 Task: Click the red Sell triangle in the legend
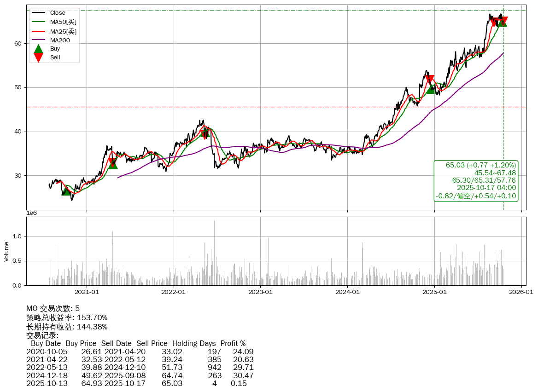point(39,58)
